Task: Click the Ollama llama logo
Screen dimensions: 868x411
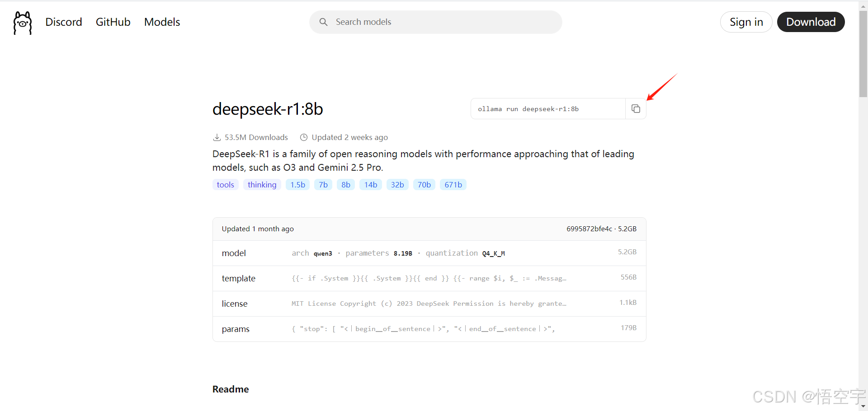Action: click(x=23, y=23)
